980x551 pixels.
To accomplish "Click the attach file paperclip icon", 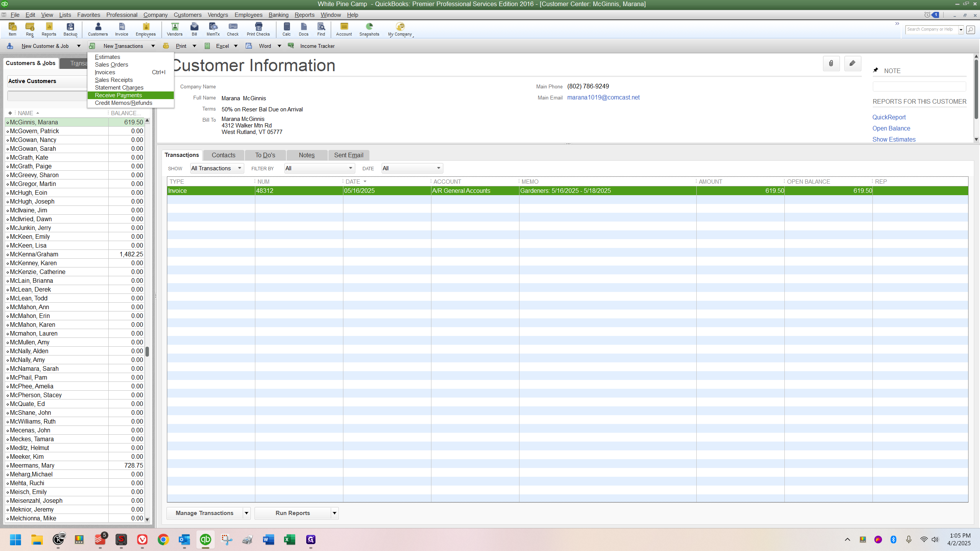I will coord(831,64).
